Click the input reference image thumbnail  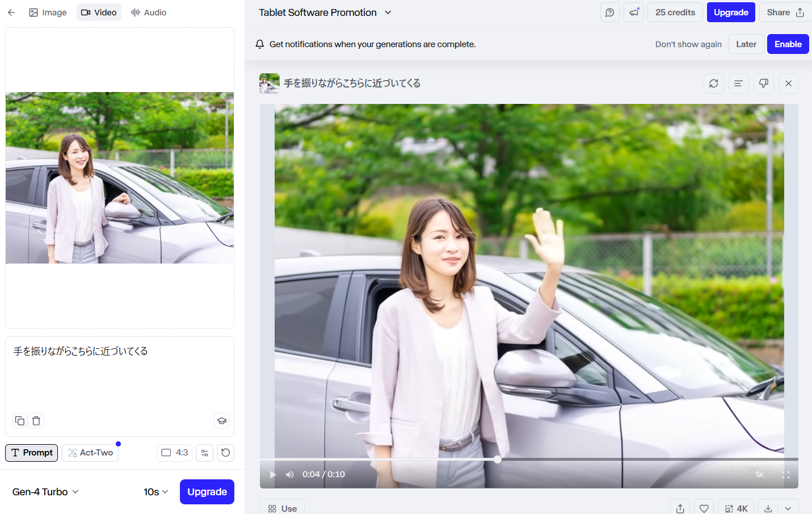120,178
